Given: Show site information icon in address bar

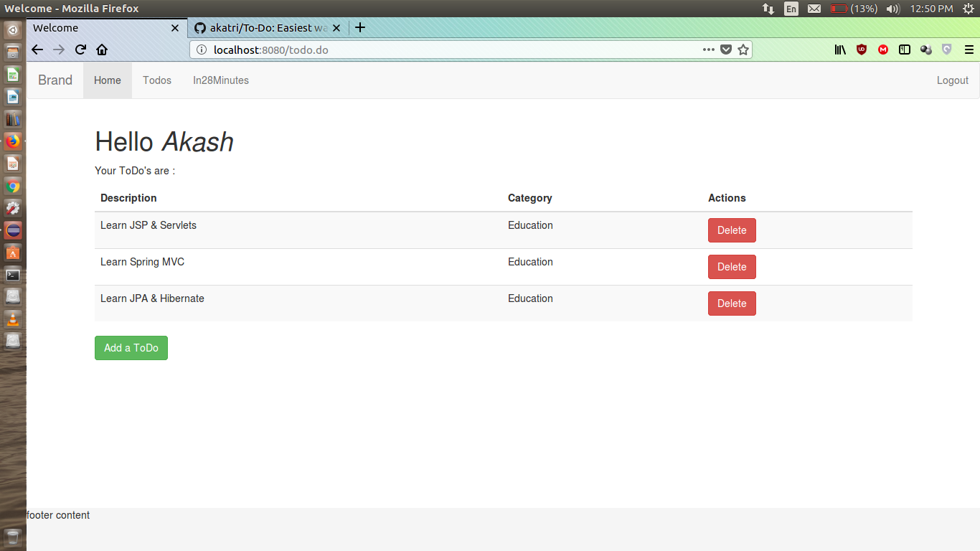Looking at the screenshot, I should pos(202,50).
